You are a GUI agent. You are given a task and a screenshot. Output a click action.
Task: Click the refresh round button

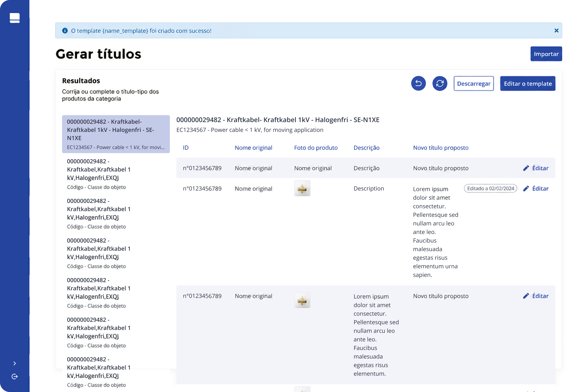(x=440, y=83)
